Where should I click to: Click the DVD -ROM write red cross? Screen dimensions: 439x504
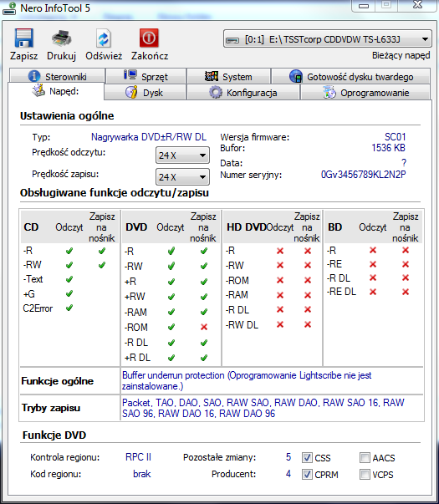point(203,327)
